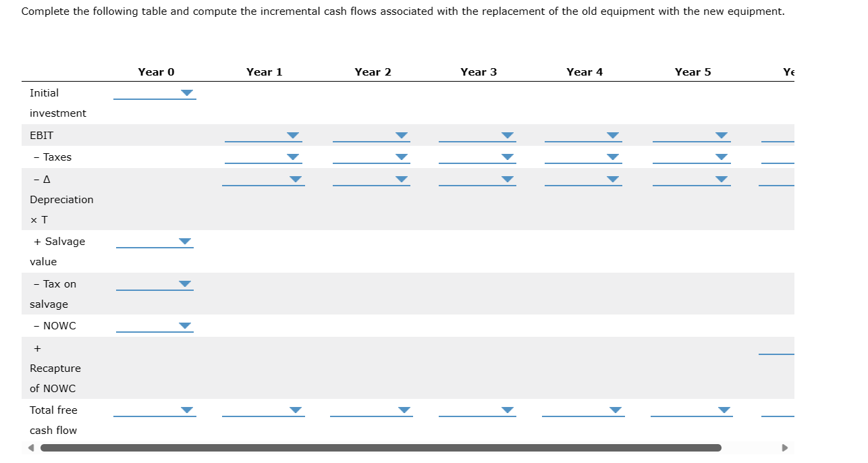Click the left scroll arrow of the table
The width and height of the screenshot is (868, 463).
point(28,447)
